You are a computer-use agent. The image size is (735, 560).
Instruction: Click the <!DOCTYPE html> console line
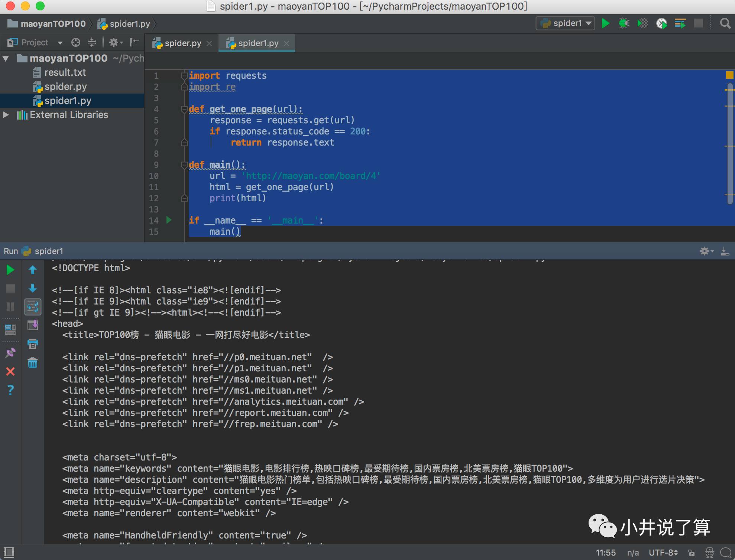pyautogui.click(x=91, y=268)
